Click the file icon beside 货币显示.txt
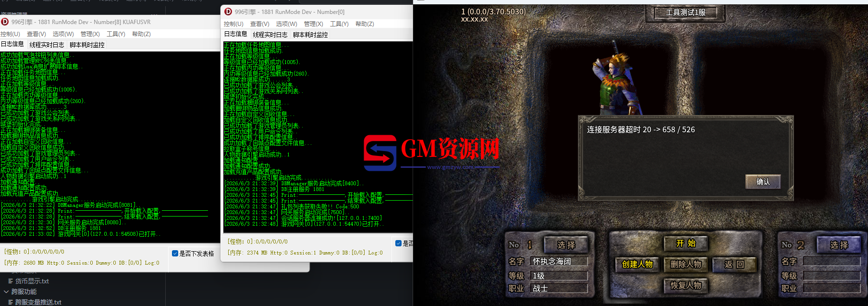Image resolution: width=868 pixels, height=306 pixels. [11, 281]
